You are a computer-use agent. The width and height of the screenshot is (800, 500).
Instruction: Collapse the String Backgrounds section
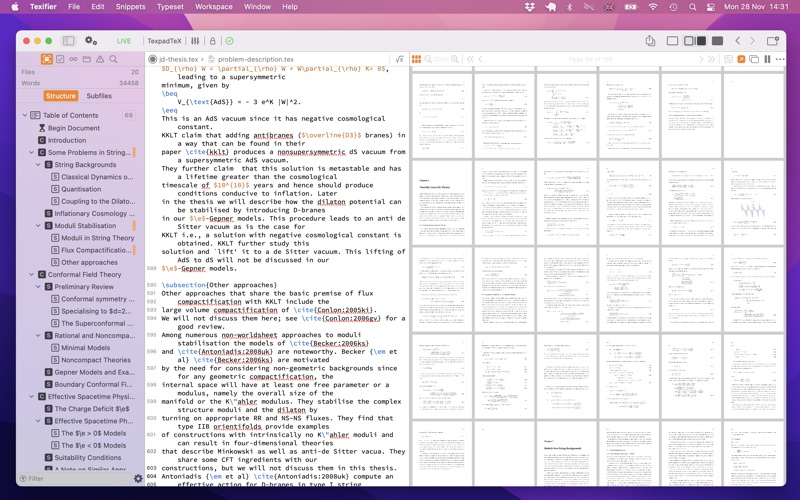pyautogui.click(x=38, y=165)
